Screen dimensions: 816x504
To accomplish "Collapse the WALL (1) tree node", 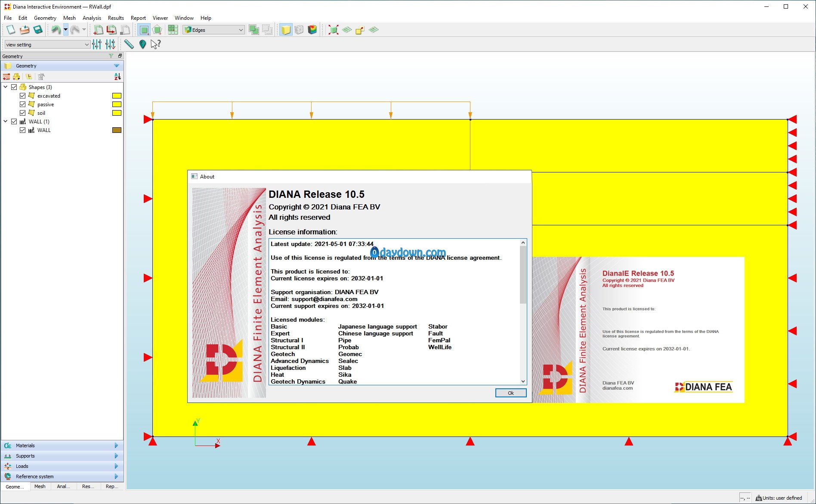I will tap(6, 121).
